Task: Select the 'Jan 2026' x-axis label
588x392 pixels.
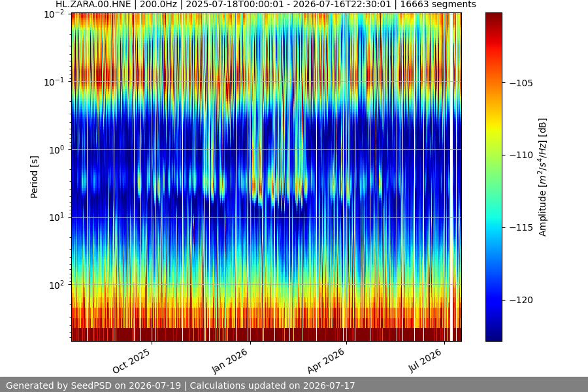Action: click(x=229, y=361)
